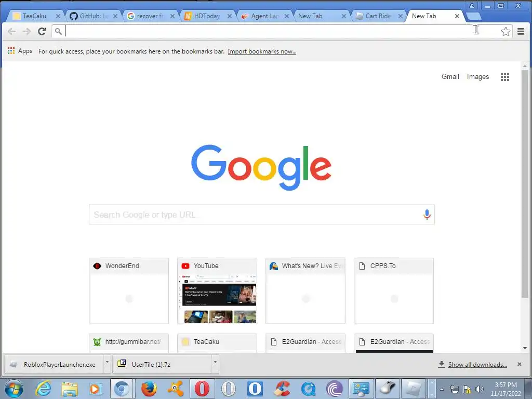Screen dimensions: 532x399
Task: Start voice search with the microphone
Action: click(x=427, y=215)
